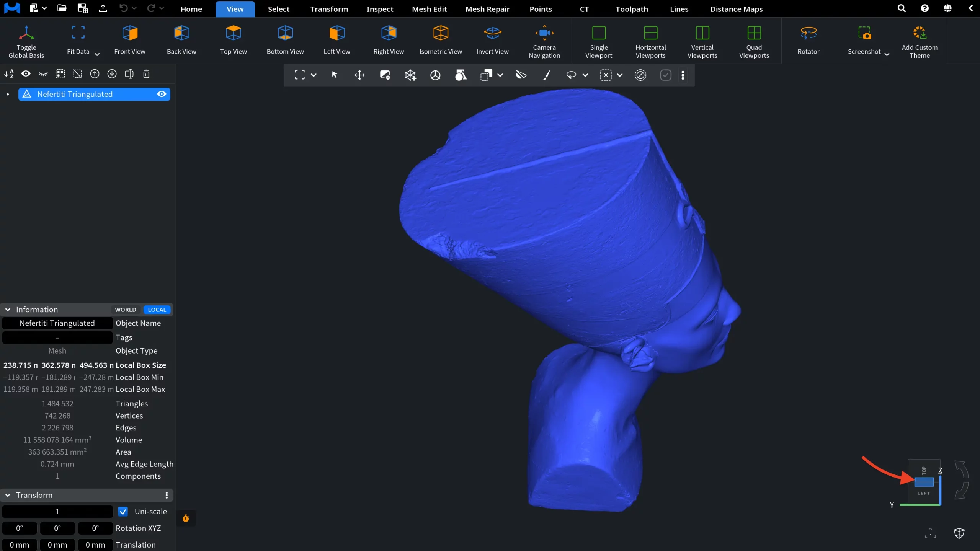Move object up in scene list
This screenshot has width=980, height=551.
click(x=95, y=74)
